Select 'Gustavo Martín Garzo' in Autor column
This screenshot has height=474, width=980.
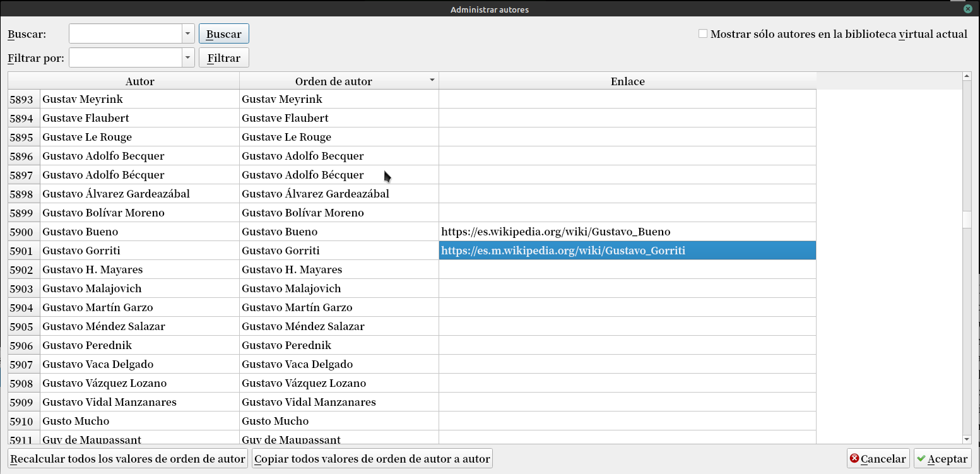[139, 307]
